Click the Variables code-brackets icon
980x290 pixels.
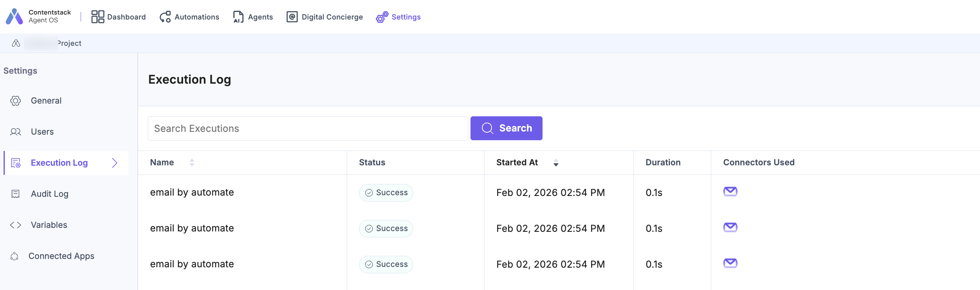(16, 225)
